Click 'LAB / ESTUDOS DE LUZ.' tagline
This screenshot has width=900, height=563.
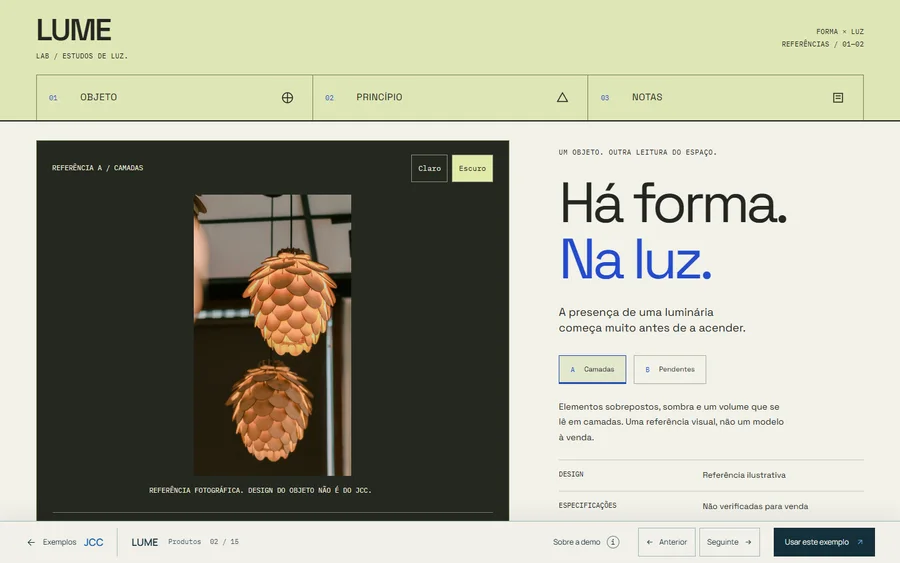[82, 56]
